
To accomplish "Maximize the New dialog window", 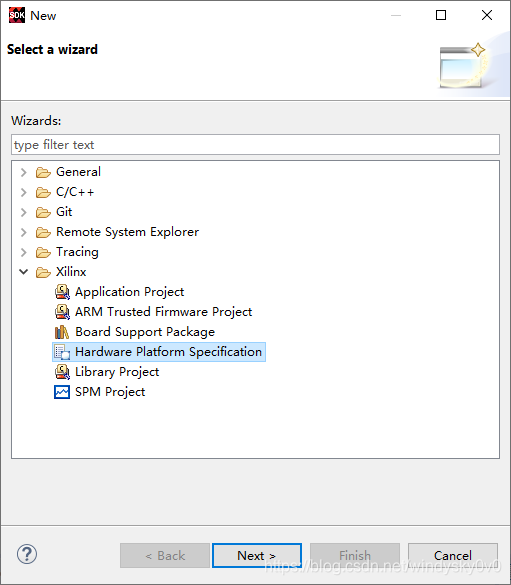I will click(x=441, y=15).
